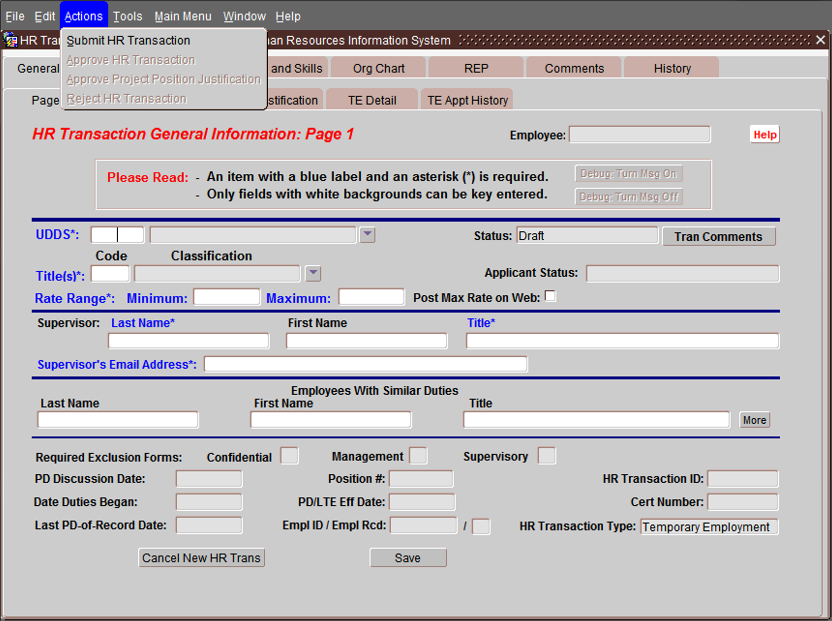Switch to the Comments tab
The height and width of the screenshot is (621, 832).
(x=574, y=68)
